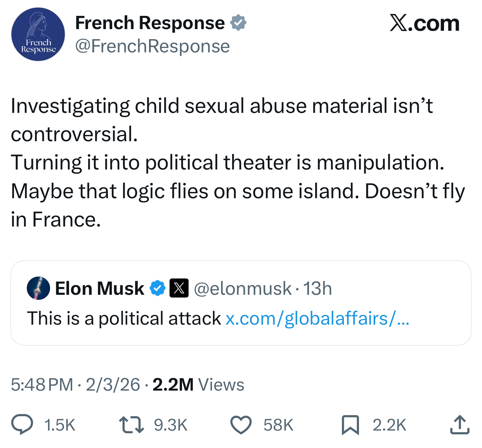Click Elon Musk's blue verified checkmark
The image size is (482, 448).
coord(158,289)
